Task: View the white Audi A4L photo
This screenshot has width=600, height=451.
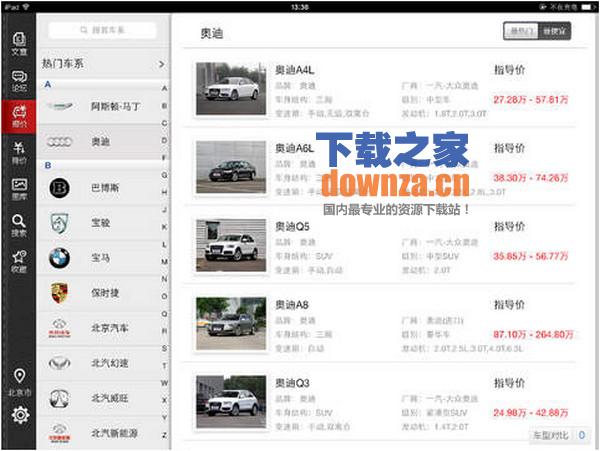Action: 231,89
